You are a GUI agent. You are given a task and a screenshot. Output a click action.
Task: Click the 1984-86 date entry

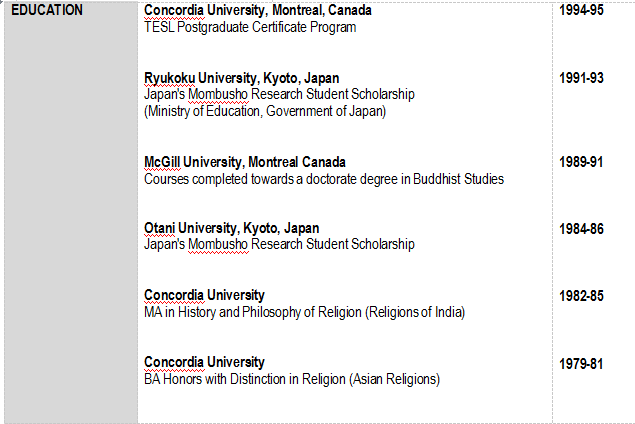[581, 229]
